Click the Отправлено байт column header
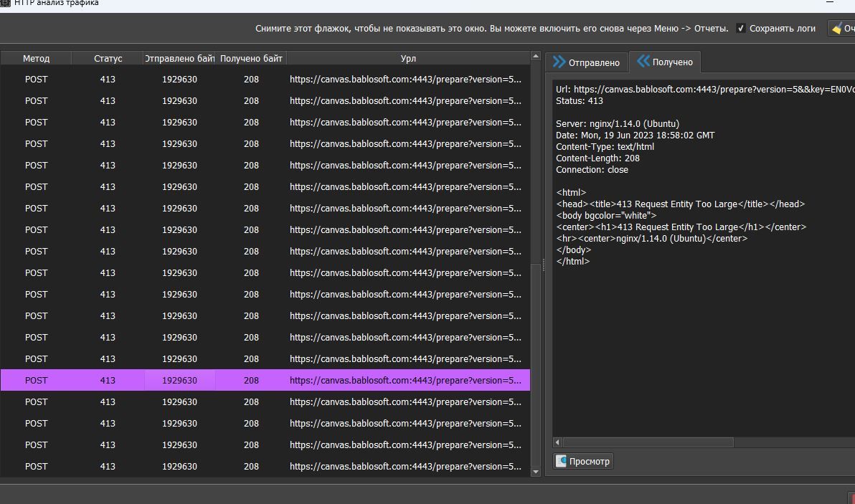 181,58
